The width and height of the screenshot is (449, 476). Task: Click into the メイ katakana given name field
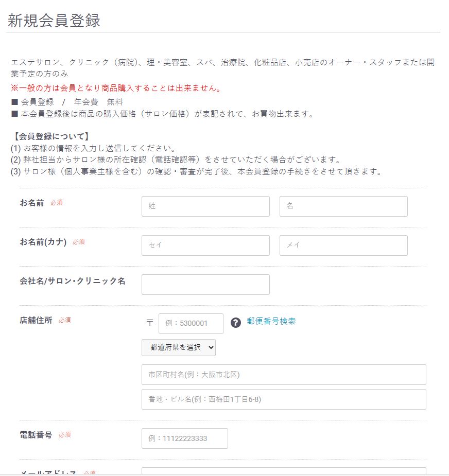(x=343, y=245)
